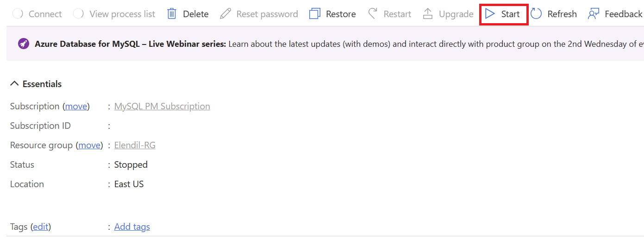The width and height of the screenshot is (644, 240).
Task: Click the rocket icon in webinar banner
Action: click(x=23, y=44)
